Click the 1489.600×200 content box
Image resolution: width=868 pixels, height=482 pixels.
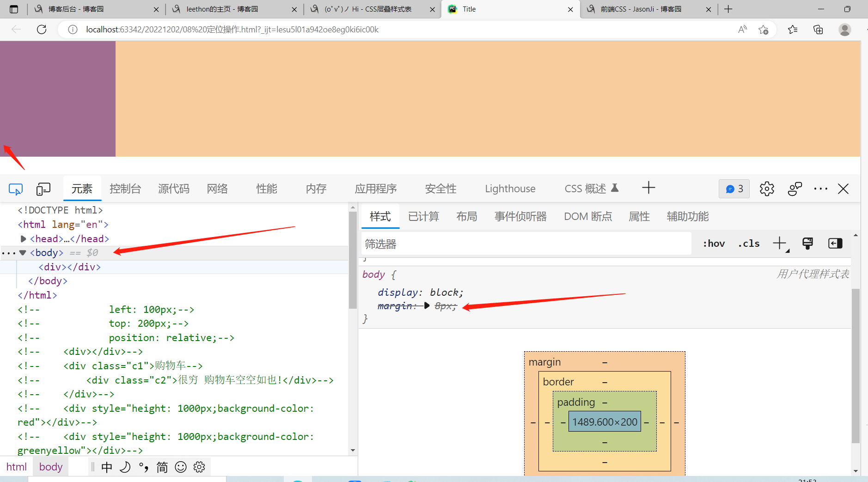605,422
